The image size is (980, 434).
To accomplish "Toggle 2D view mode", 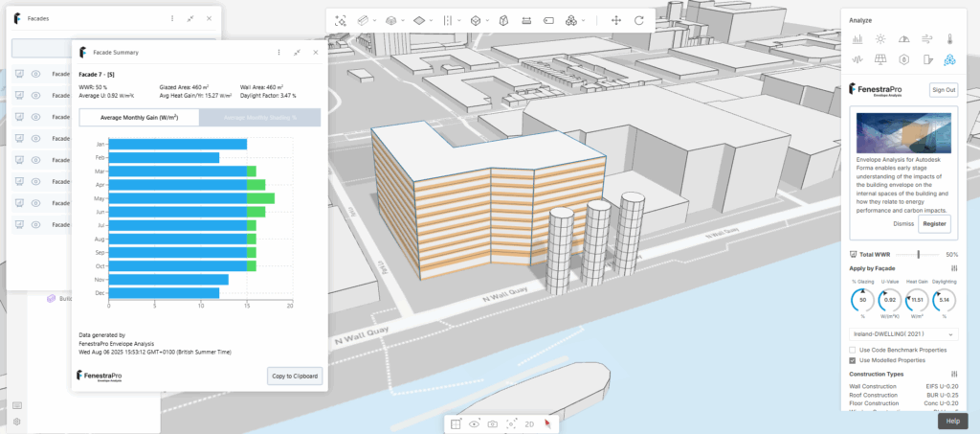I will (x=529, y=424).
